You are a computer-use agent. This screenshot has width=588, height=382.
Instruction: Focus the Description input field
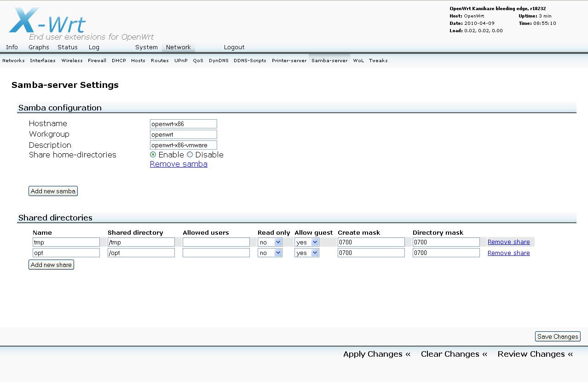(184, 145)
